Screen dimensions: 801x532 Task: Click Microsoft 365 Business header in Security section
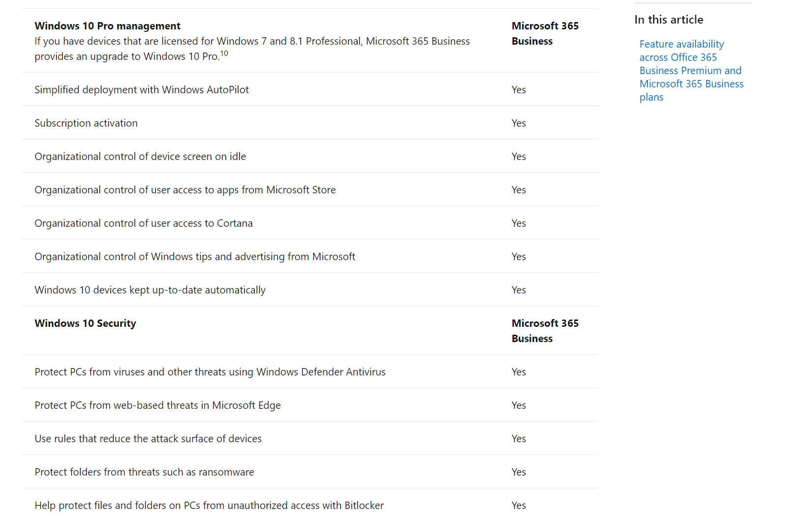[545, 331]
